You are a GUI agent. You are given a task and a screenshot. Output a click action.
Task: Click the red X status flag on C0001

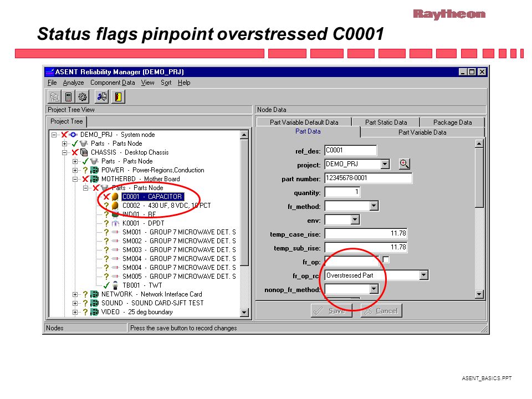click(x=106, y=197)
